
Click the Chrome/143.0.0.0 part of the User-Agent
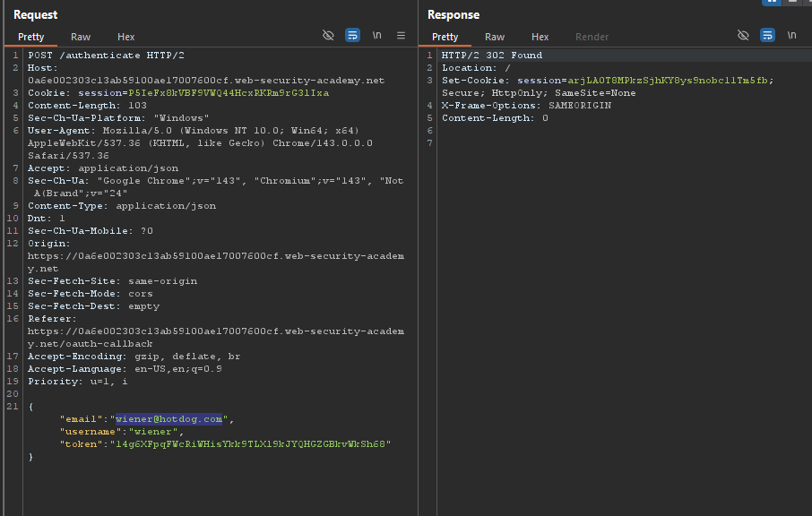[x=323, y=142]
